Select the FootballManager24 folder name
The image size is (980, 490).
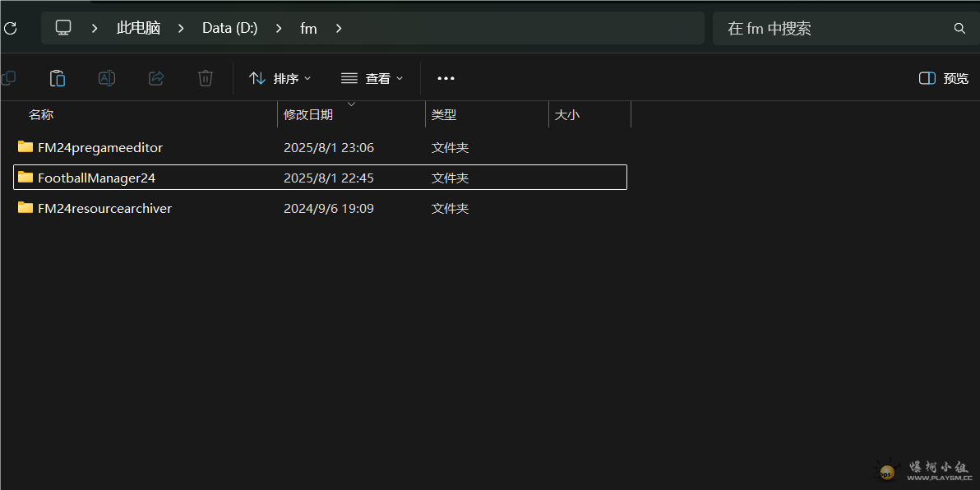(x=96, y=178)
